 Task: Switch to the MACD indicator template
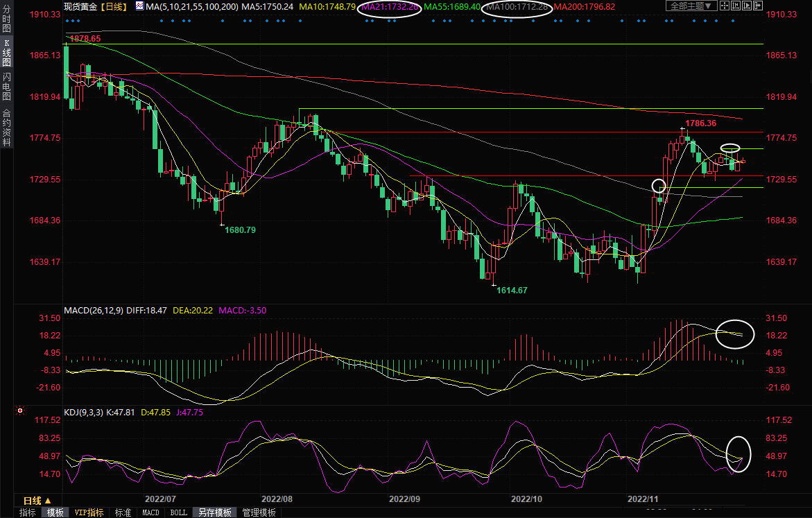click(x=150, y=512)
